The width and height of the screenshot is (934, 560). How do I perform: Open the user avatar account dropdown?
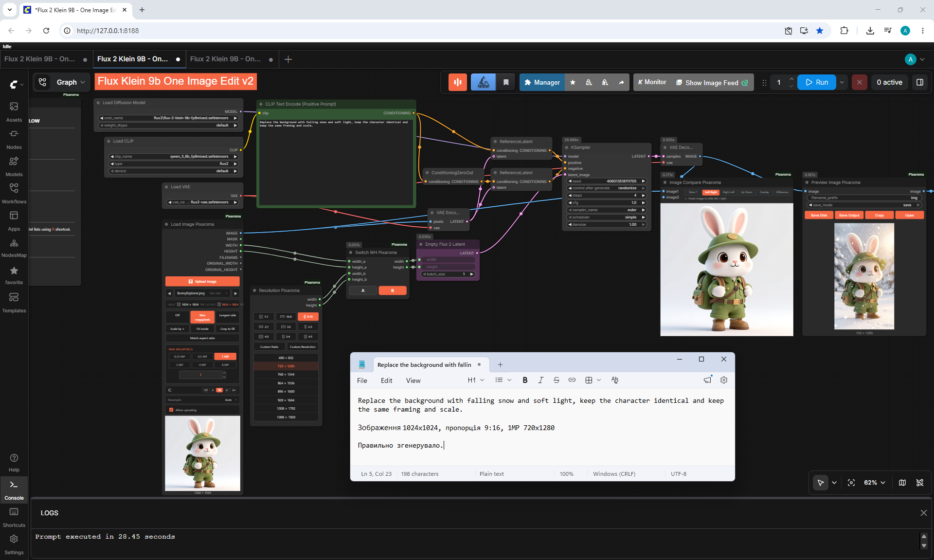pos(915,59)
